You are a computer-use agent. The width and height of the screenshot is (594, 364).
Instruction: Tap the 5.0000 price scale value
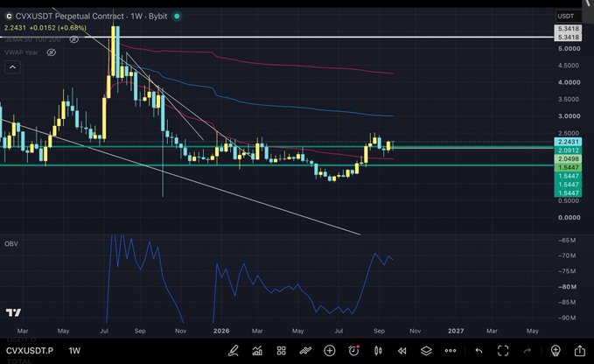coord(569,48)
